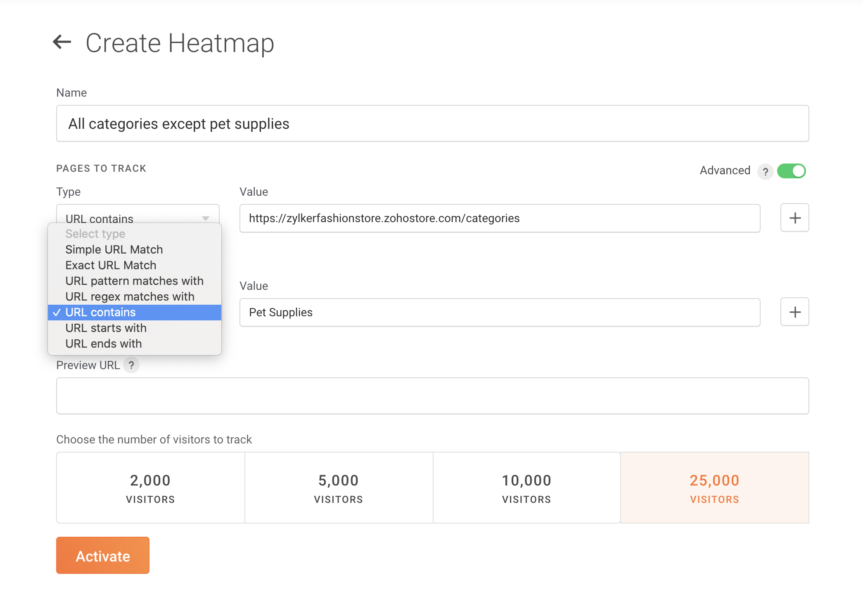Choose Simple URL Match from dropdown list
This screenshot has width=863, height=616.
click(x=114, y=249)
